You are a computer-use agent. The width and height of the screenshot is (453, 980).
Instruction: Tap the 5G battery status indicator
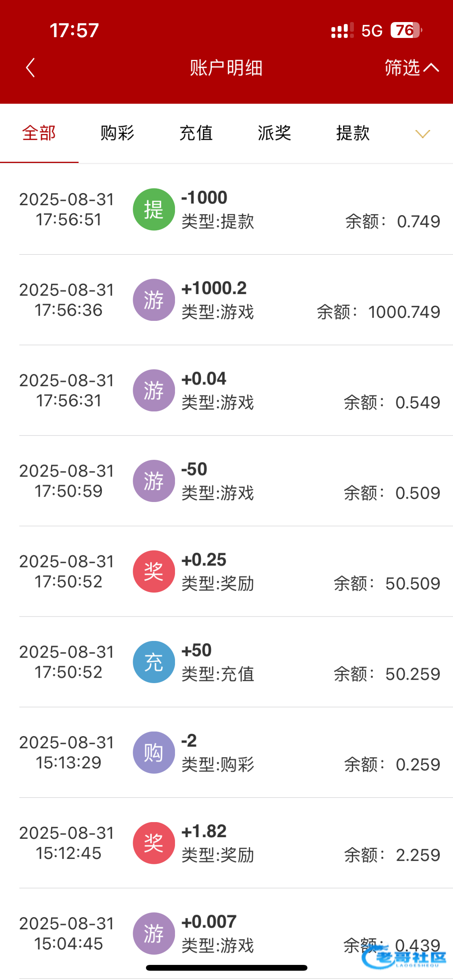405,30
